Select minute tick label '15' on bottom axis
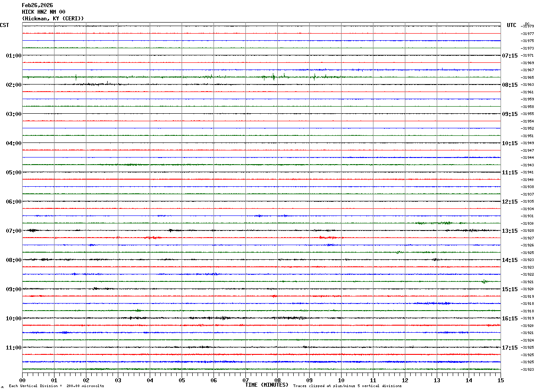The width and height of the screenshot is (536, 392). click(501, 380)
